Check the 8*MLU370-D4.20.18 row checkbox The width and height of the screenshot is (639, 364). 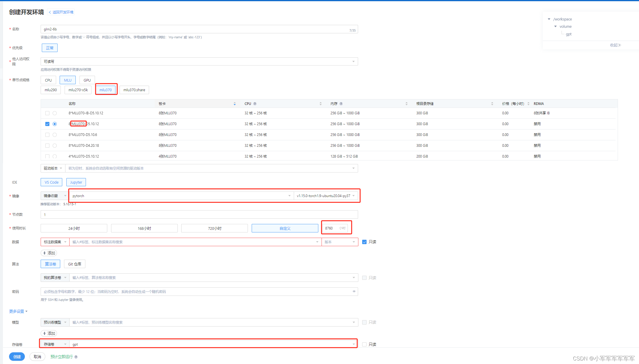click(47, 146)
